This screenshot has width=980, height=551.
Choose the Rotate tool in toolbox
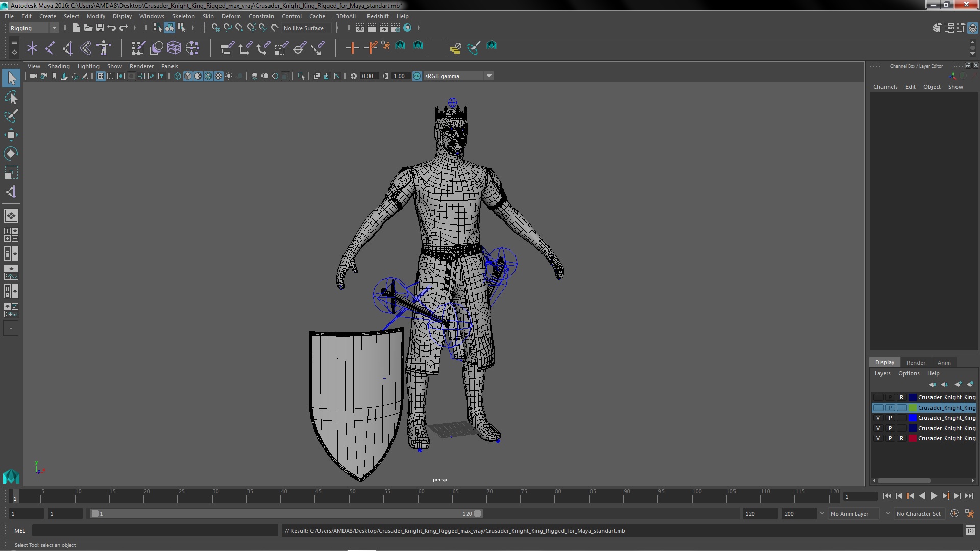tap(11, 154)
